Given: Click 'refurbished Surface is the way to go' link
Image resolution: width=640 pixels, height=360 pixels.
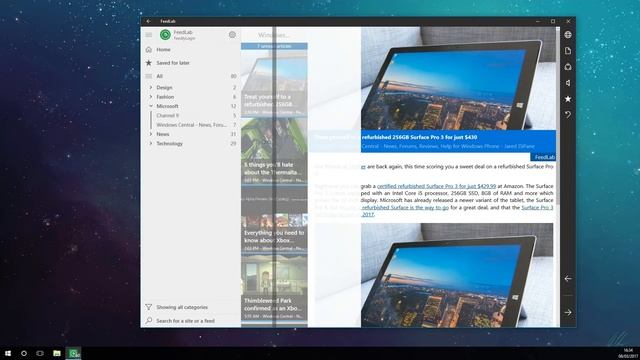Looking at the screenshot, I should [405, 207].
